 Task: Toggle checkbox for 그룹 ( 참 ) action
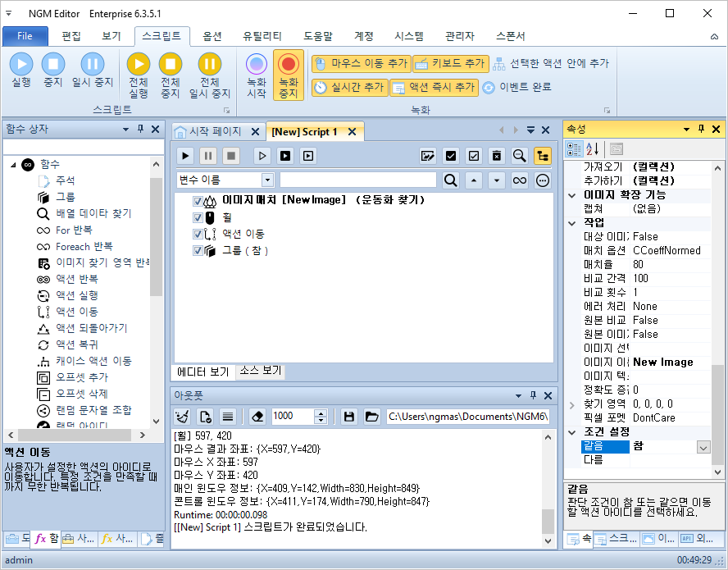pos(198,251)
